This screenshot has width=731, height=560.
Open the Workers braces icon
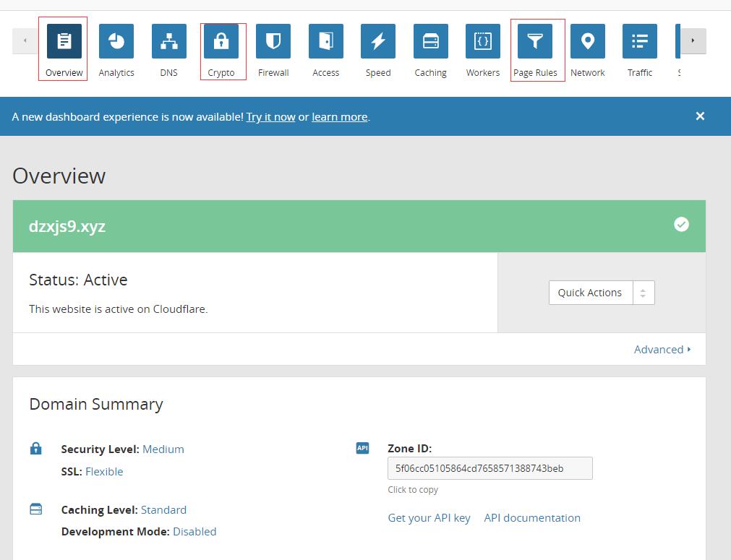pyautogui.click(x=483, y=41)
